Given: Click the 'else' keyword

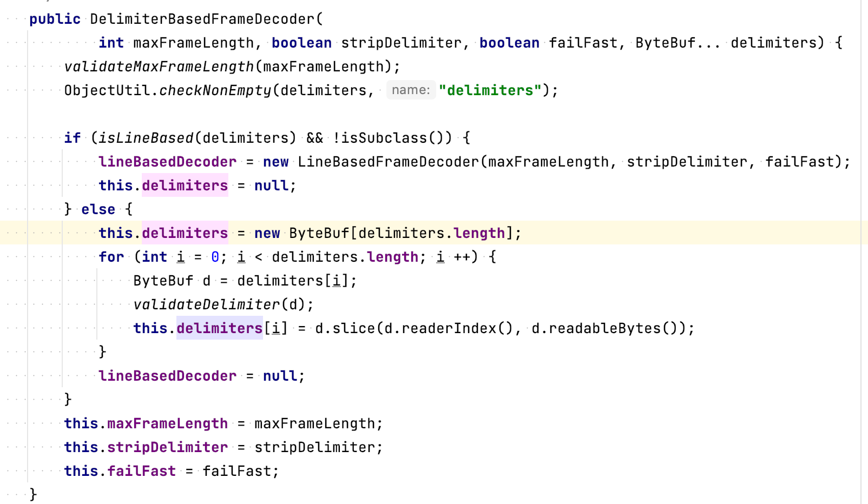Looking at the screenshot, I should pyautogui.click(x=98, y=209).
